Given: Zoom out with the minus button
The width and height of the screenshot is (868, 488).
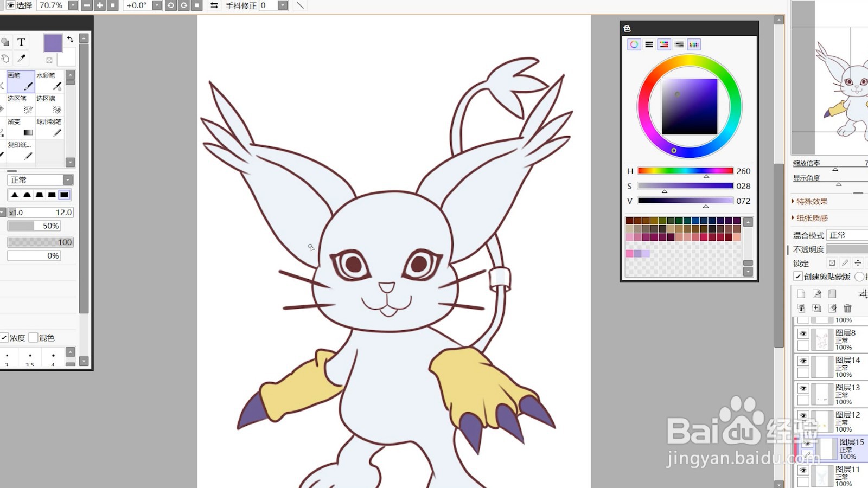Looking at the screenshot, I should (x=87, y=5).
